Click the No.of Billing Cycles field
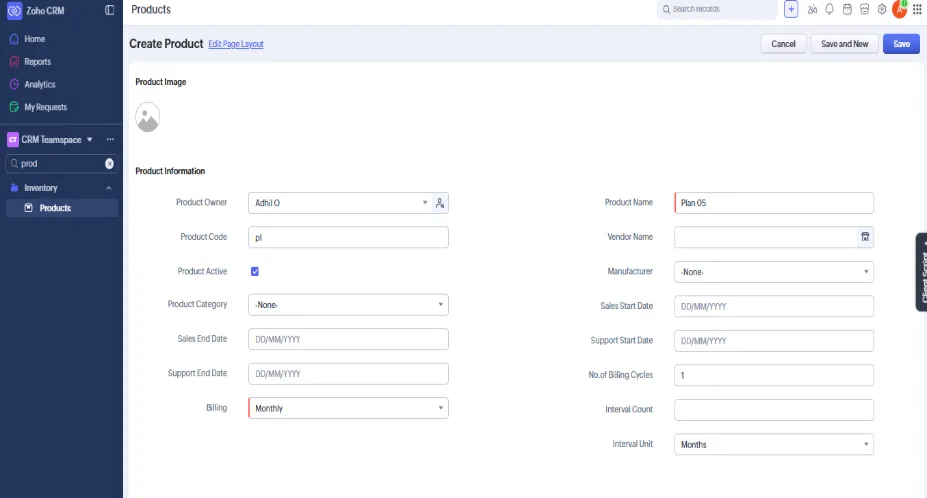The width and height of the screenshot is (927, 498). point(774,375)
